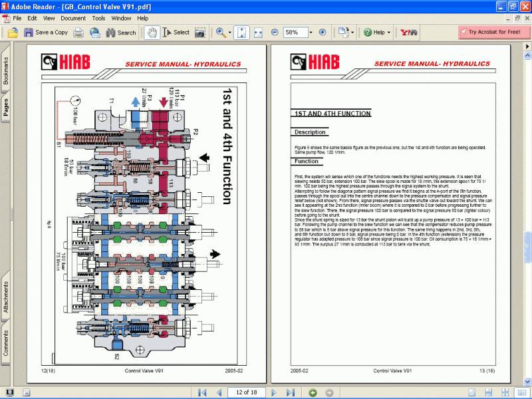532x399 pixels.
Task: Toggle Fit Width view
Action: 258,33
